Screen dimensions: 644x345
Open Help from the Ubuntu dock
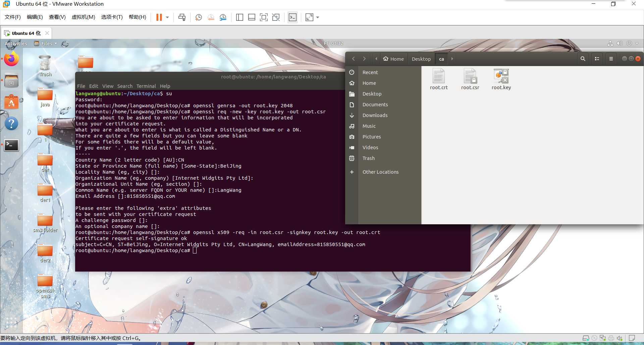[11, 124]
